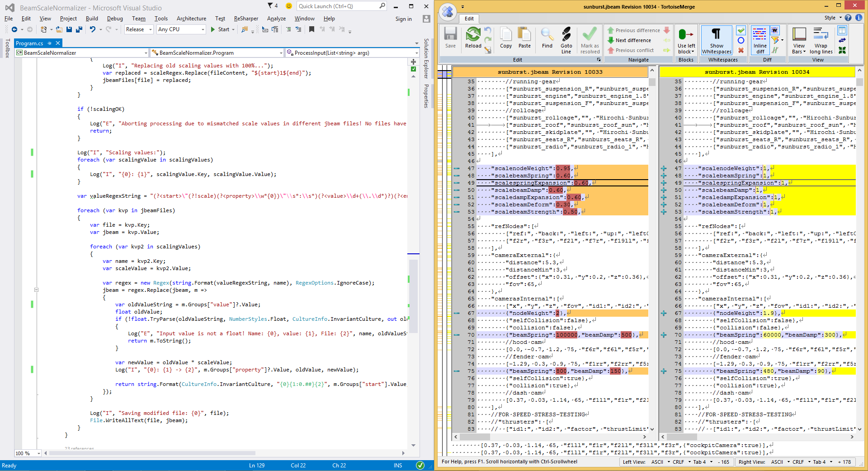Open Properties side tab
Image resolution: width=868 pixels, height=471 pixels.
click(426, 96)
